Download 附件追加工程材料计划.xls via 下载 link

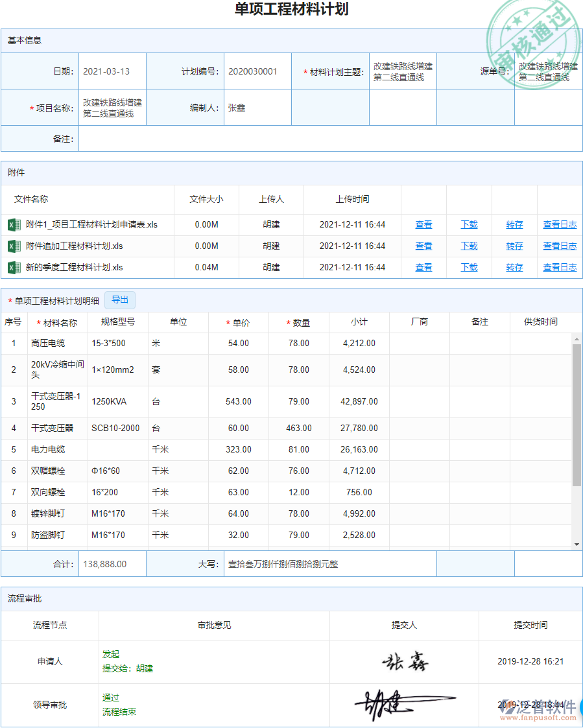click(x=468, y=245)
